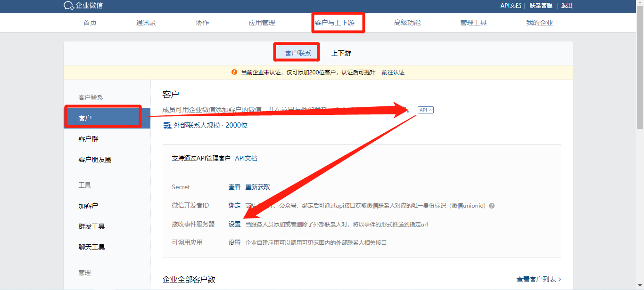
Task: Click the 接收事件服务器 label
Action: tap(193, 224)
